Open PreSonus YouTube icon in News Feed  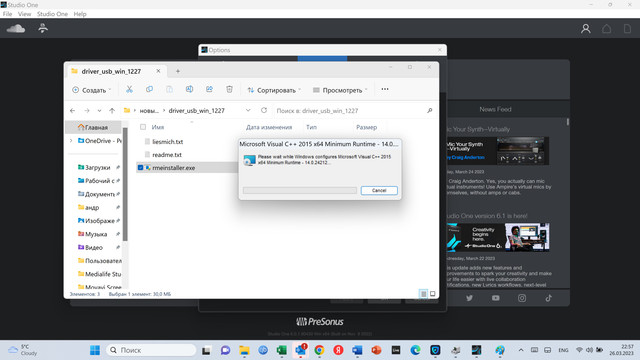496,298
